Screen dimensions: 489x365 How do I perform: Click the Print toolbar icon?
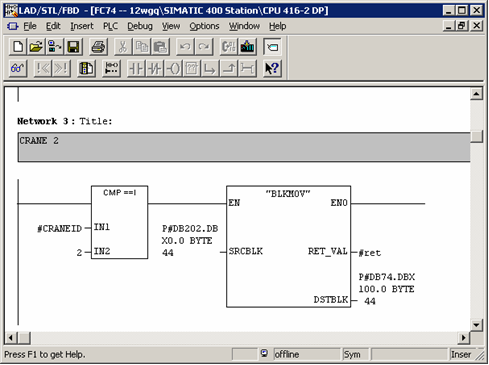point(98,47)
